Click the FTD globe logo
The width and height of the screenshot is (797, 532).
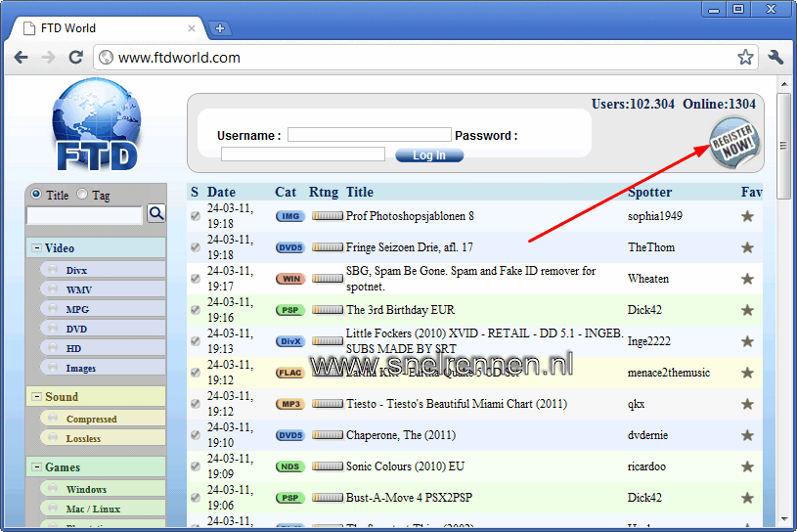[97, 124]
